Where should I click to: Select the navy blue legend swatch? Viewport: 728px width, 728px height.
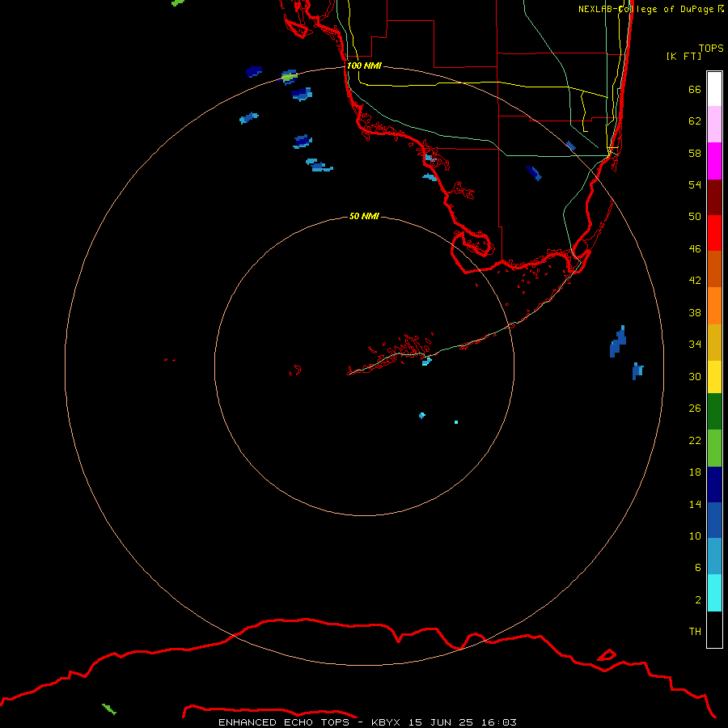(x=714, y=485)
